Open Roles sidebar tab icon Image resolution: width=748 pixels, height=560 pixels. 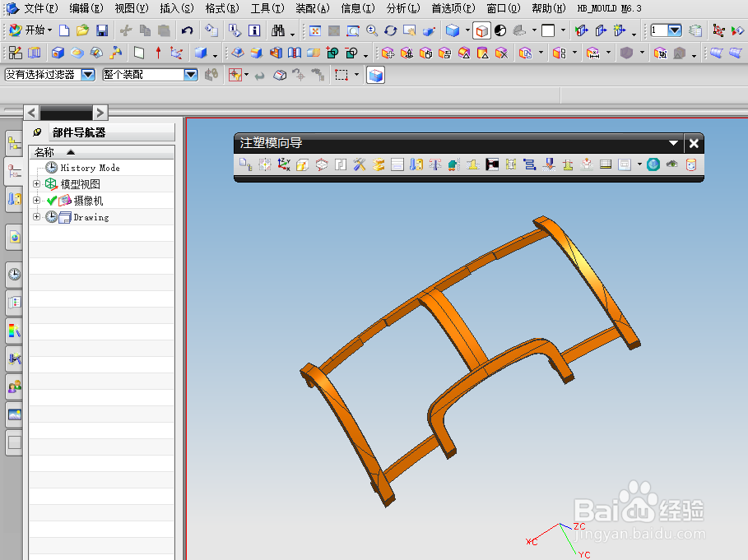pos(14,386)
